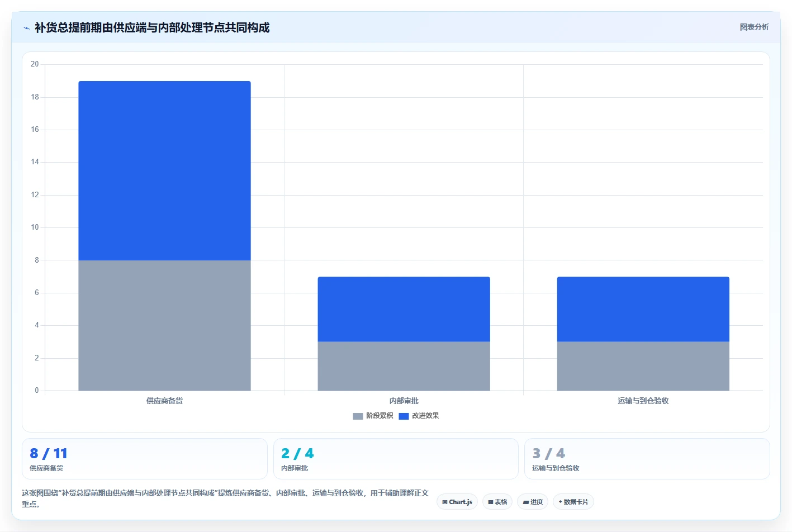Image resolution: width=792 pixels, height=532 pixels.
Task: Open the 3 / 4 运输与到仓验收 data card
Action: [647, 459]
